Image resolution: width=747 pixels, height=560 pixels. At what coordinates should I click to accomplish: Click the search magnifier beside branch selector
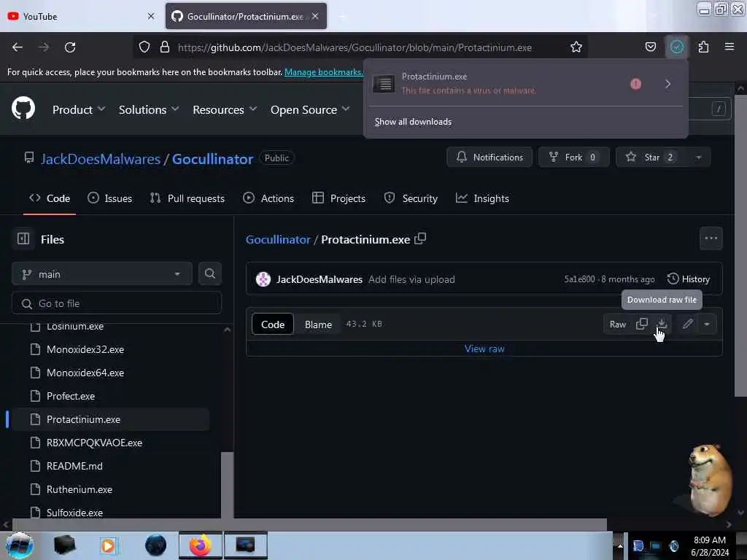pos(209,274)
